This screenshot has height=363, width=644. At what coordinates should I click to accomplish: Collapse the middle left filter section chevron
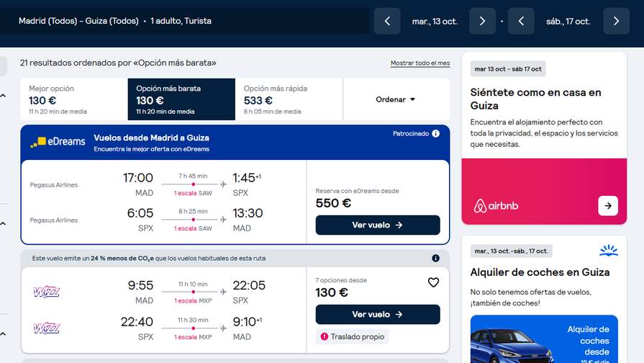[4, 223]
